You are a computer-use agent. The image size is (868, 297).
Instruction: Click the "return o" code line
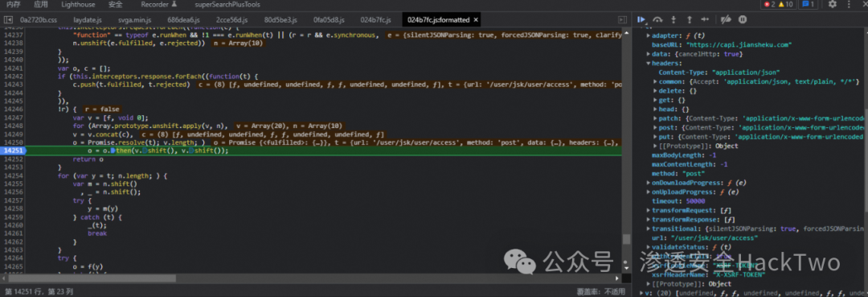[x=88, y=159]
